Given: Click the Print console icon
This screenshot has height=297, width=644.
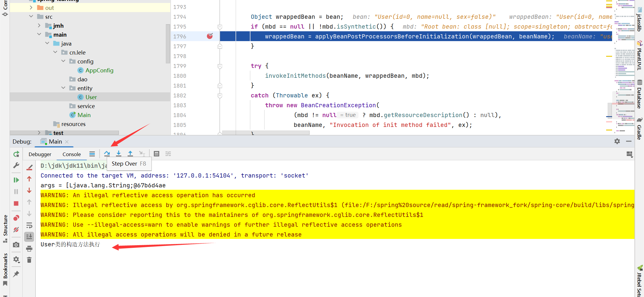Looking at the screenshot, I should click(x=29, y=248).
